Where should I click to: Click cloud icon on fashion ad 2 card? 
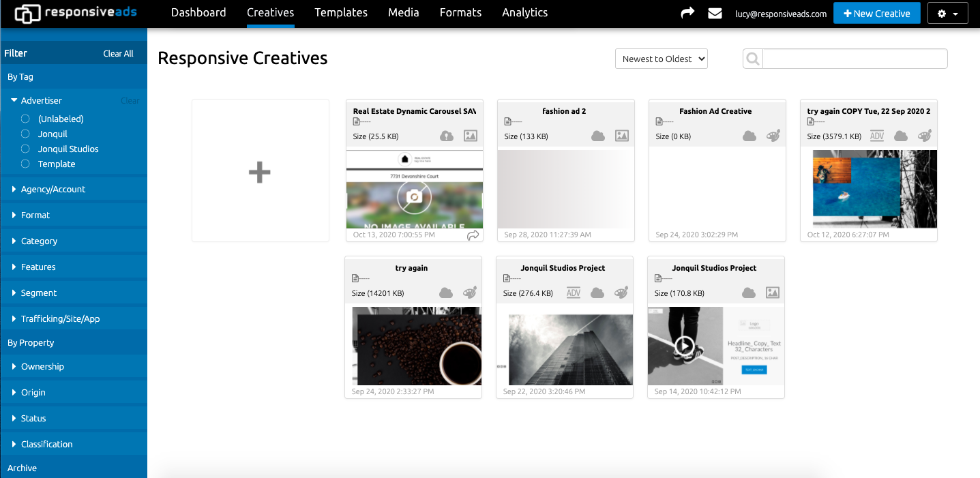coord(598,136)
